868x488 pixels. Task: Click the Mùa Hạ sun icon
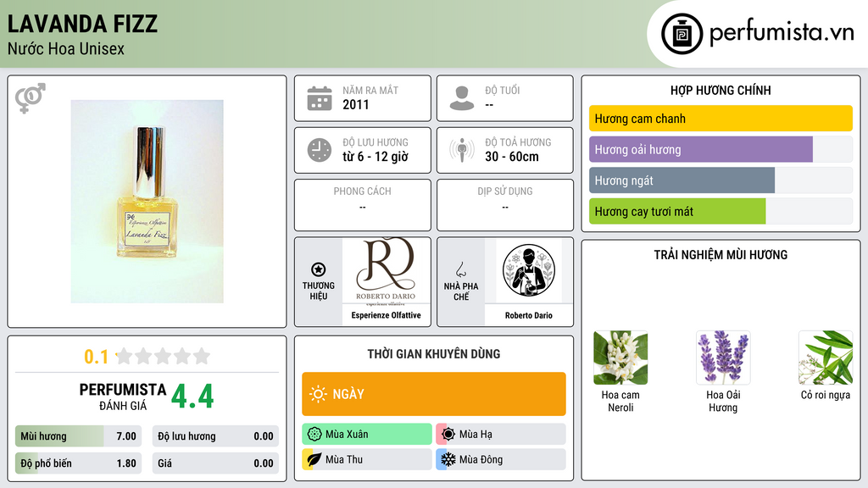tap(448, 434)
